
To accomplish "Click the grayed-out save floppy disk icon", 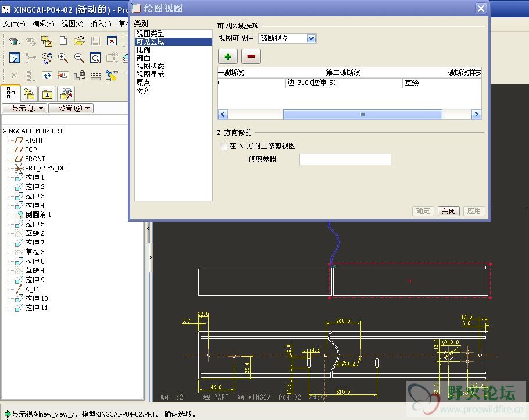I will pyautogui.click(x=95, y=41).
